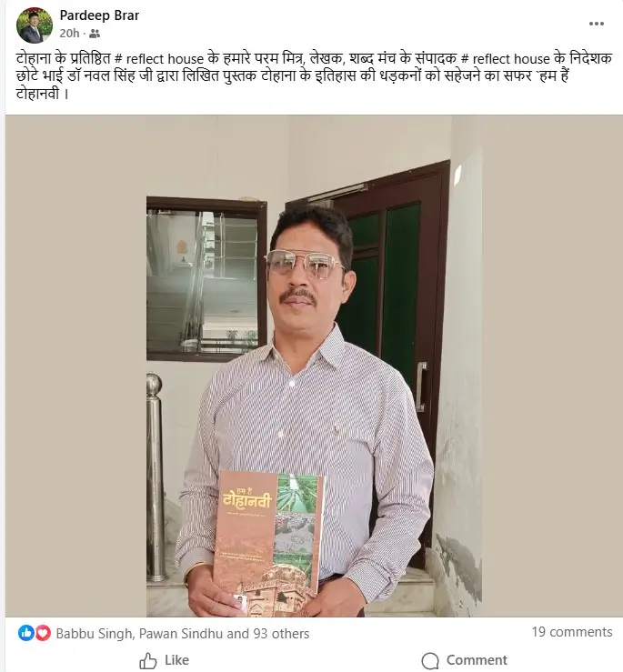Open the Pardeep Brar profile name link

coord(99,15)
